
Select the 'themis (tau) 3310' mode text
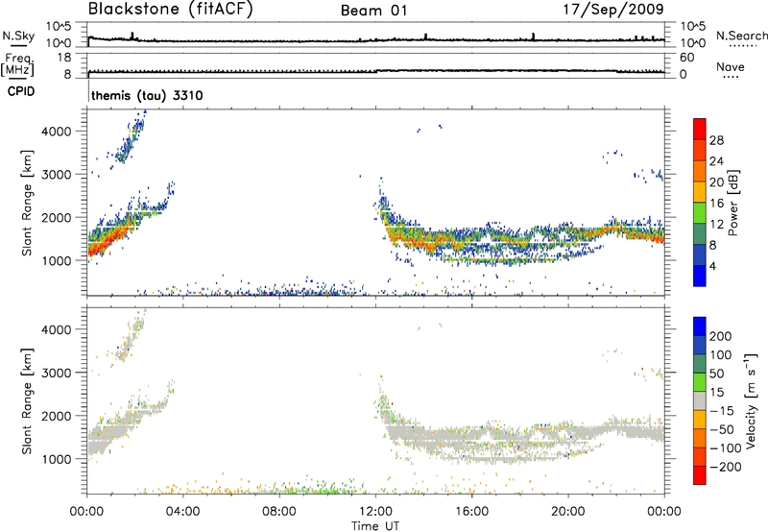coord(147,95)
